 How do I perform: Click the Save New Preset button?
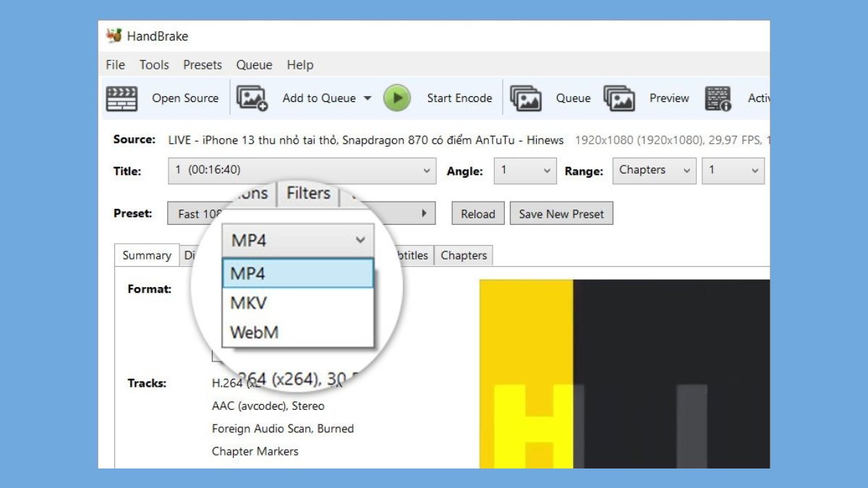[561, 214]
